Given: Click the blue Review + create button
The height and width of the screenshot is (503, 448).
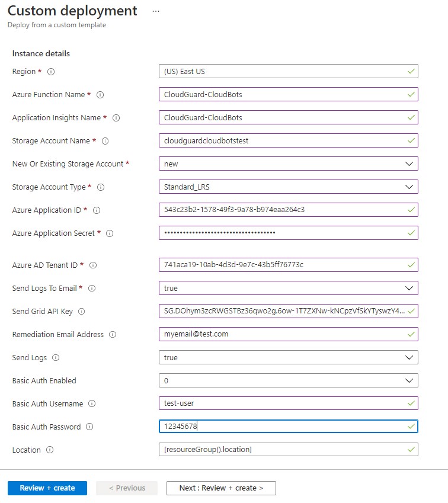Looking at the screenshot, I should pos(47,488).
